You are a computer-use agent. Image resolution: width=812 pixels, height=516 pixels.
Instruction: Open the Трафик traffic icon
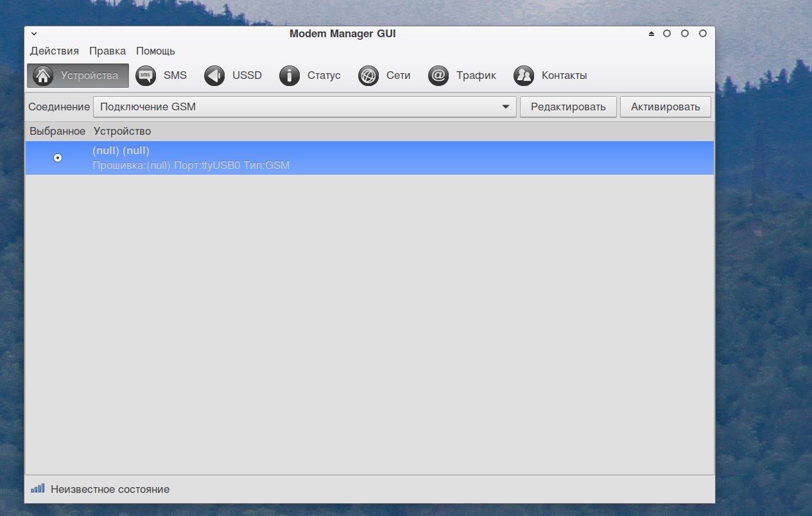(x=438, y=76)
